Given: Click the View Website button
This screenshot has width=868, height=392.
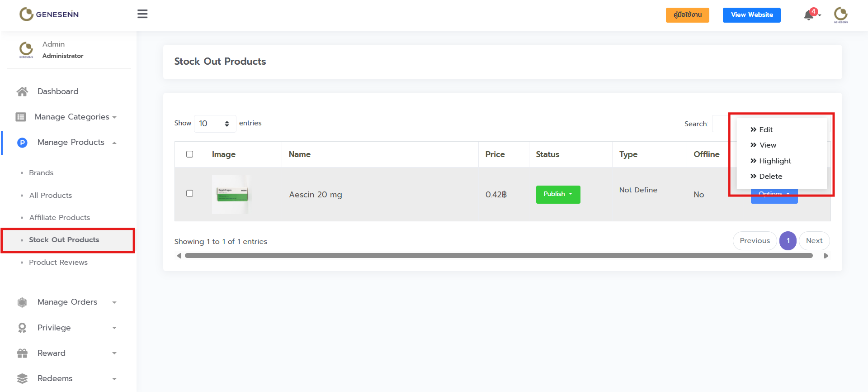Looking at the screenshot, I should pos(751,15).
